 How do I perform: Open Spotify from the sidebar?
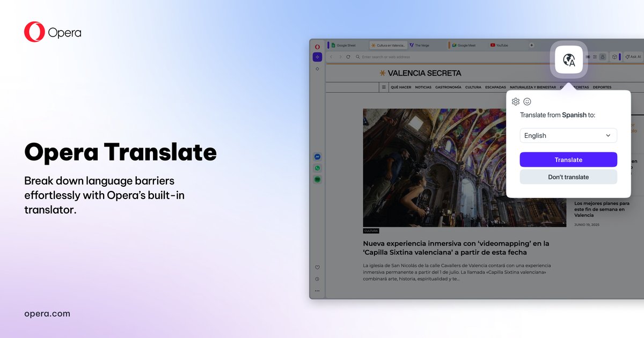318,180
